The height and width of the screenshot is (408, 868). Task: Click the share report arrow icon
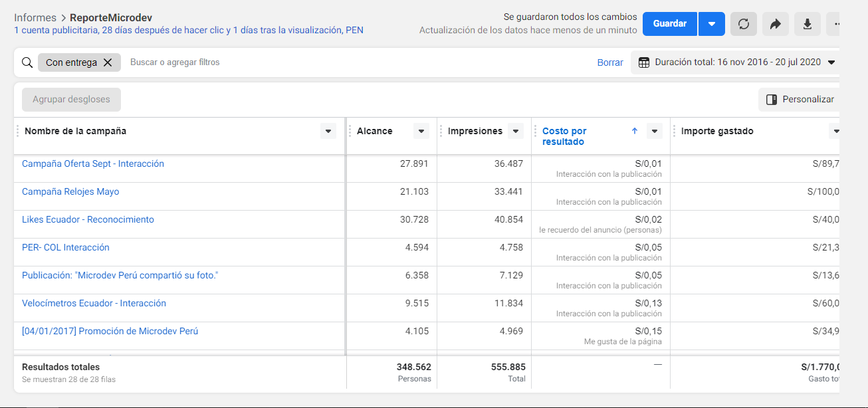pyautogui.click(x=775, y=24)
